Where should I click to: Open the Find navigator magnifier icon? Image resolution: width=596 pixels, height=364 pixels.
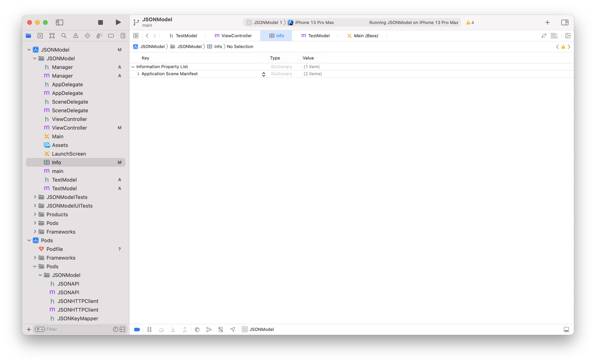tap(64, 36)
